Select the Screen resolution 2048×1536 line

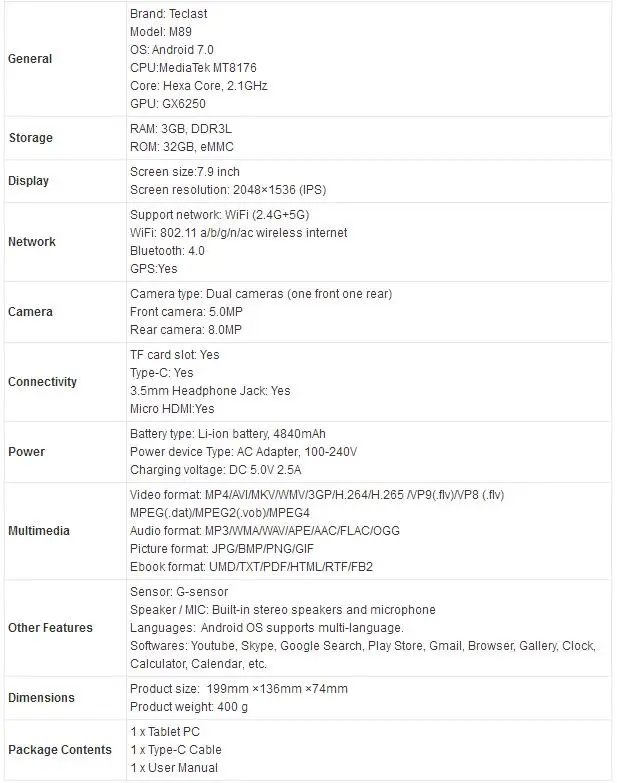point(228,190)
